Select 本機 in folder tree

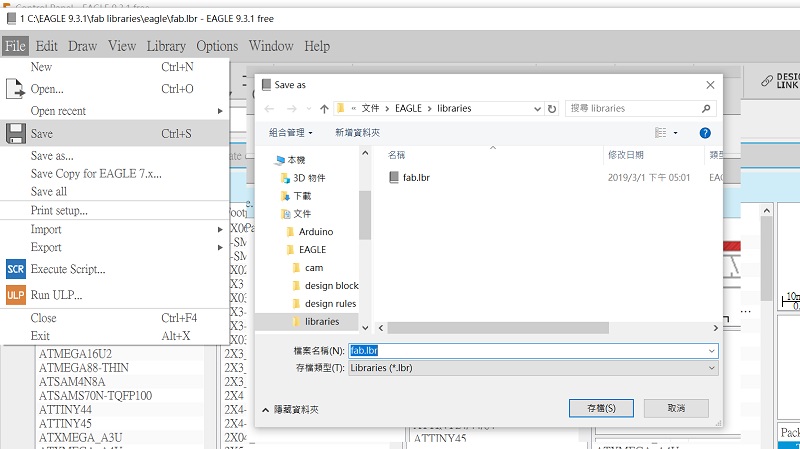pos(296,160)
